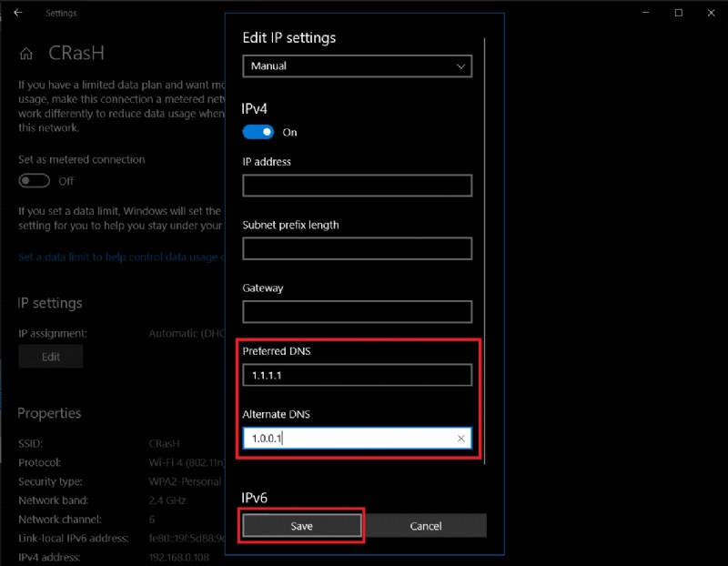Image resolution: width=728 pixels, height=566 pixels.
Task: Enable Set as metered connection
Action: (x=35, y=180)
